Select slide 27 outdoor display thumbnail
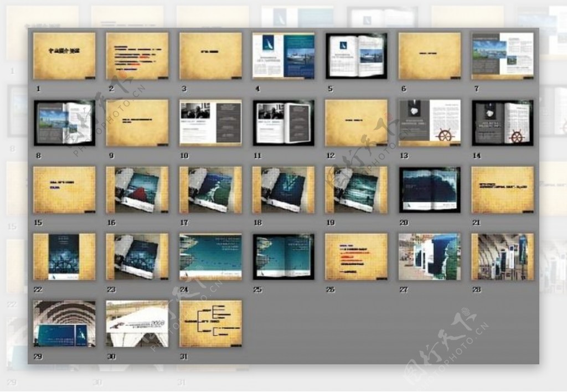Viewport: 567px width, 392px height. pyautogui.click(x=430, y=257)
